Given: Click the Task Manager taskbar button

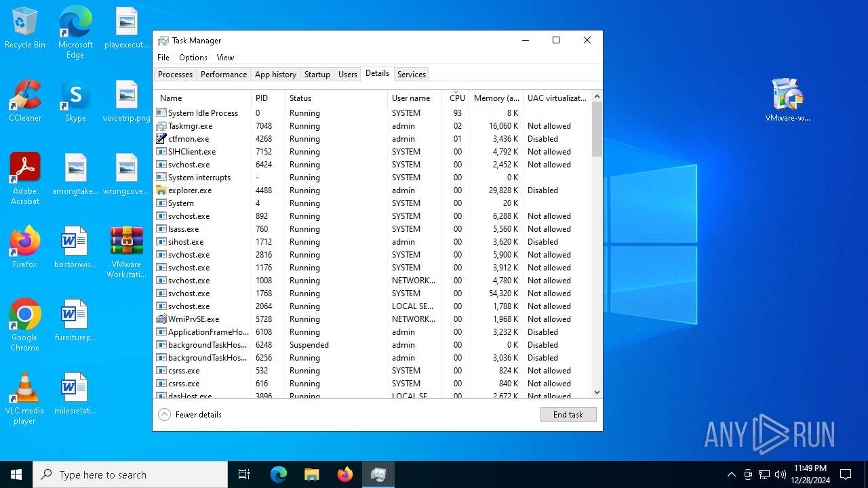Looking at the screenshot, I should click(378, 474).
